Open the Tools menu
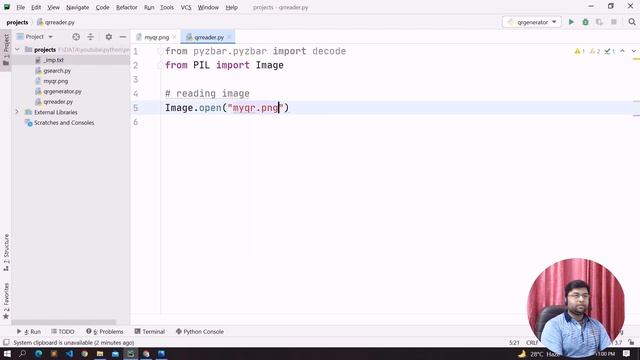The image size is (640, 360). (167, 7)
